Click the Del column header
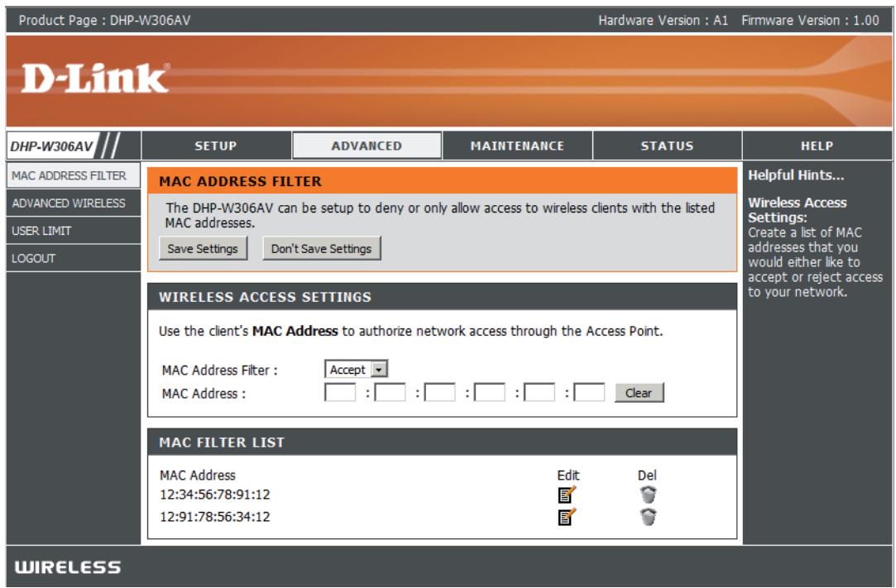This screenshot has width=896, height=588. [647, 475]
